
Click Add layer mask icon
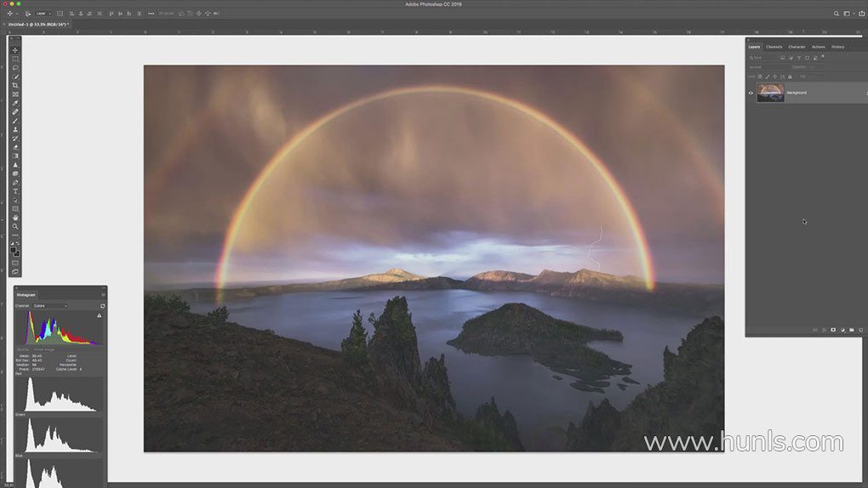(x=833, y=331)
